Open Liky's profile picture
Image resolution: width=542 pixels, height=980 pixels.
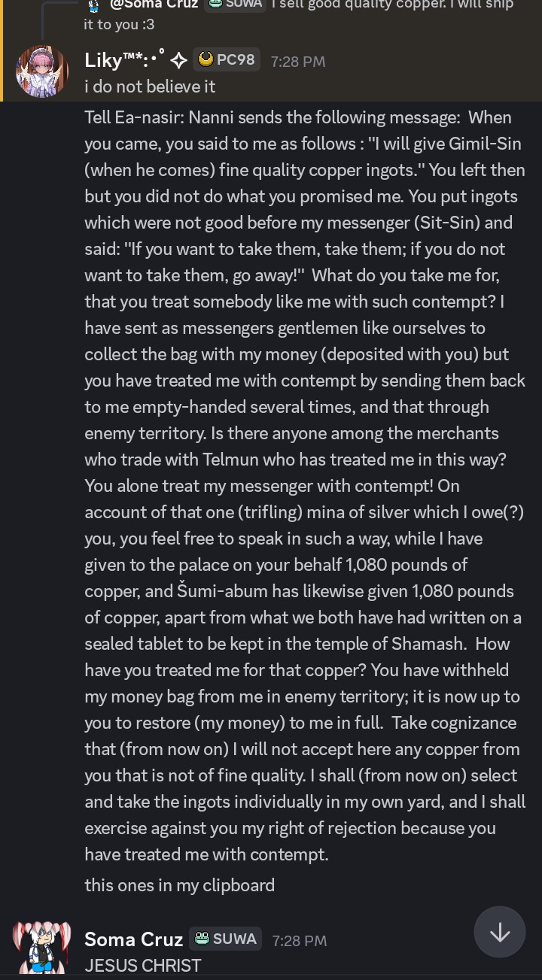[x=42, y=71]
